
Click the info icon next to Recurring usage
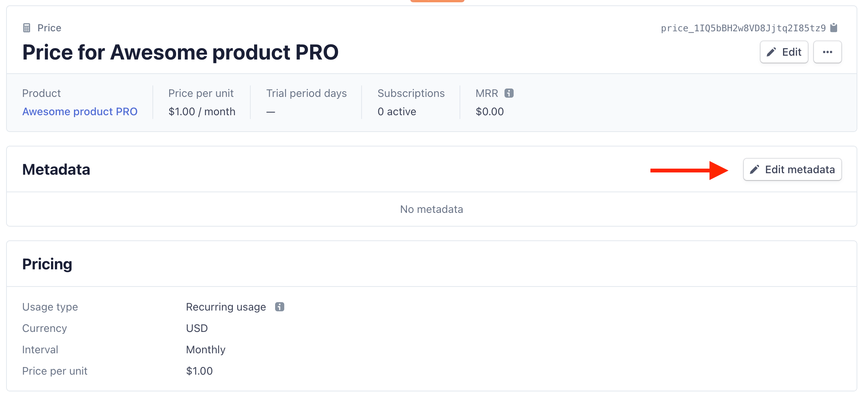[280, 307]
